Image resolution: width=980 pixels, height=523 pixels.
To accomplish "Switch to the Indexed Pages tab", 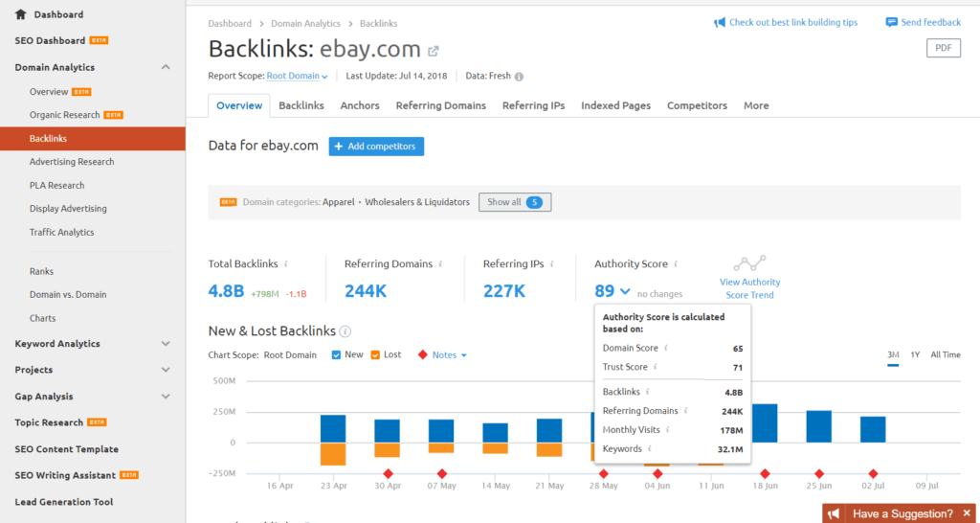I will [615, 105].
